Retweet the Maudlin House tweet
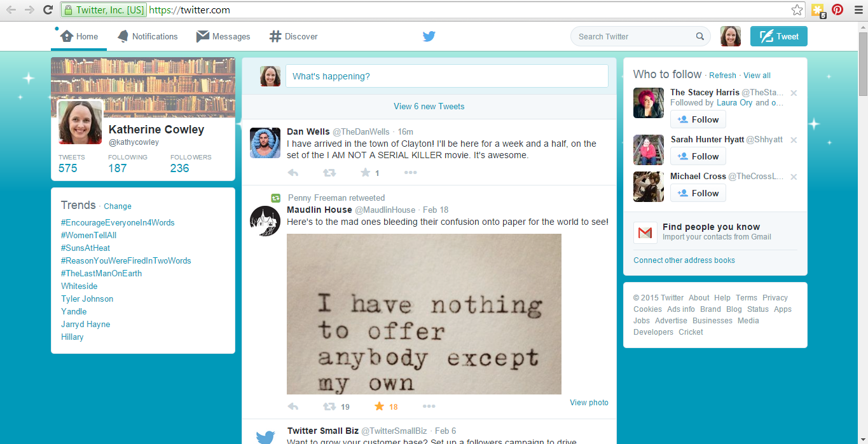The height and width of the screenshot is (444, 868). [329, 407]
